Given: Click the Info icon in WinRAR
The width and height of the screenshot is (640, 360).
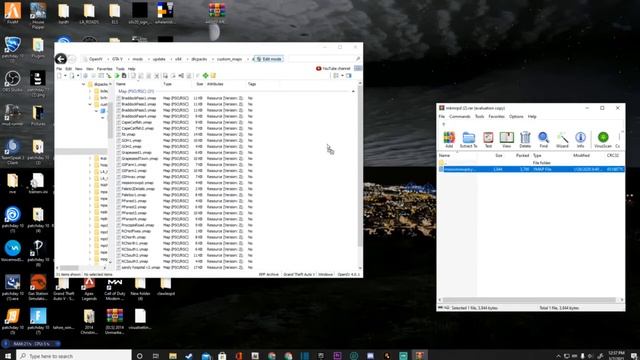Looking at the screenshot, I should (x=580, y=139).
